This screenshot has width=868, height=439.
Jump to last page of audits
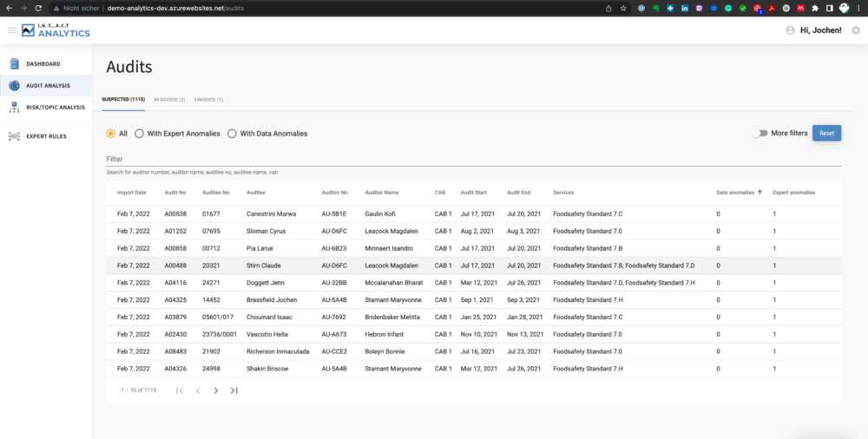234,390
